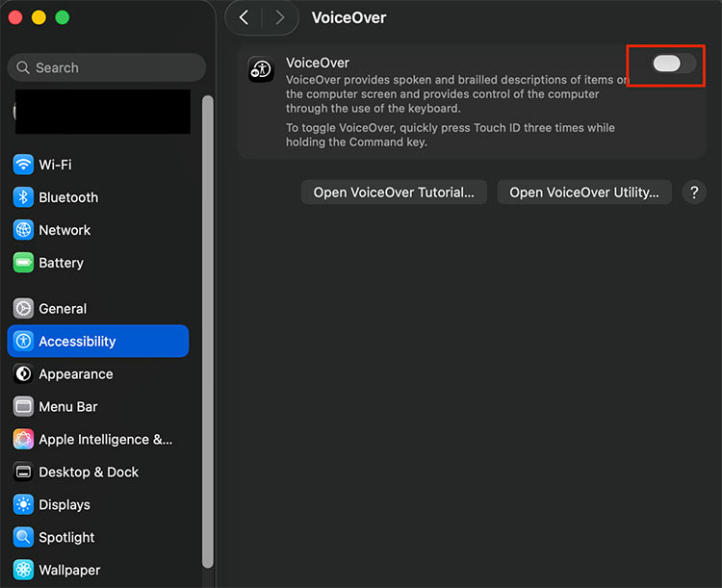
Task: Click the green Battery icon
Action: pyautogui.click(x=23, y=263)
